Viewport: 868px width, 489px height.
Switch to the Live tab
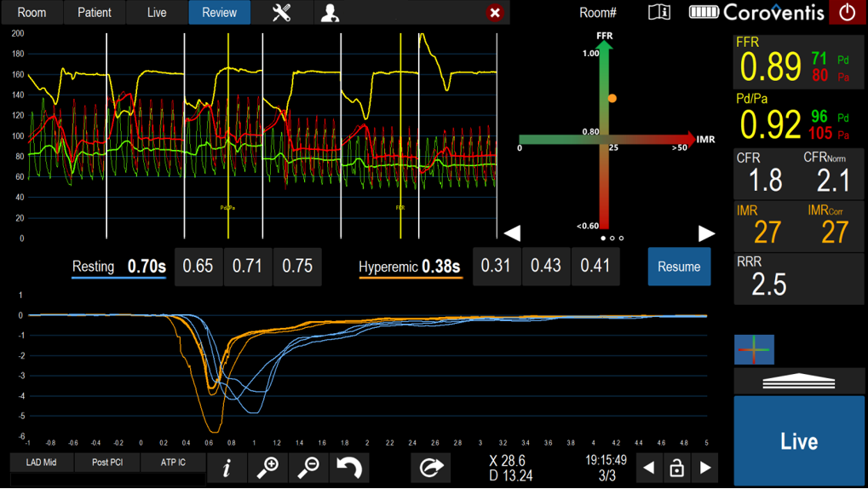(157, 13)
